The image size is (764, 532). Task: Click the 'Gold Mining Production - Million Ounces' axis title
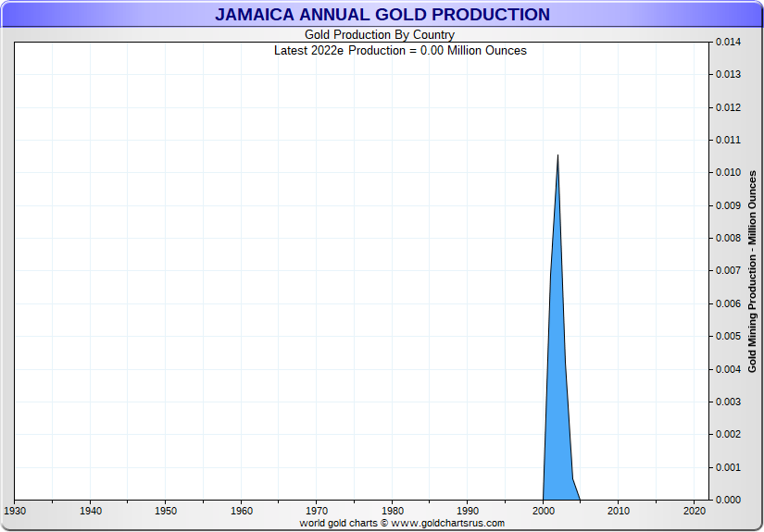[x=752, y=272]
